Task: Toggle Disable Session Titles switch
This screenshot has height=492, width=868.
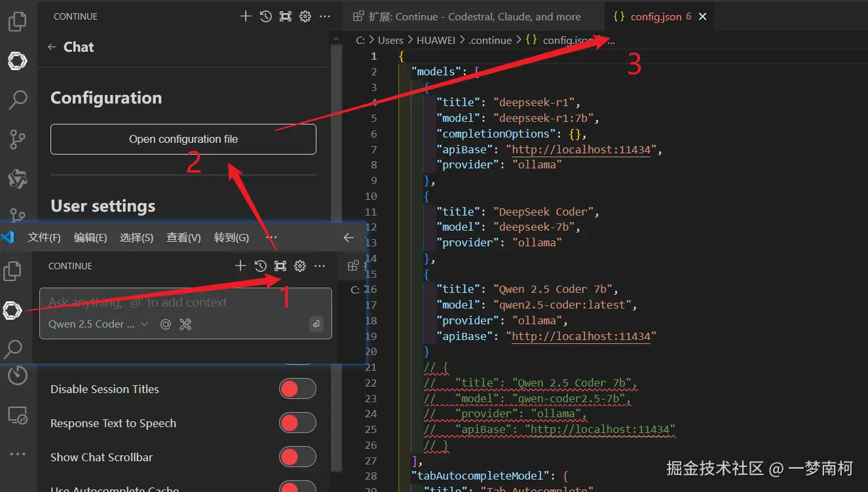Action: coord(297,388)
